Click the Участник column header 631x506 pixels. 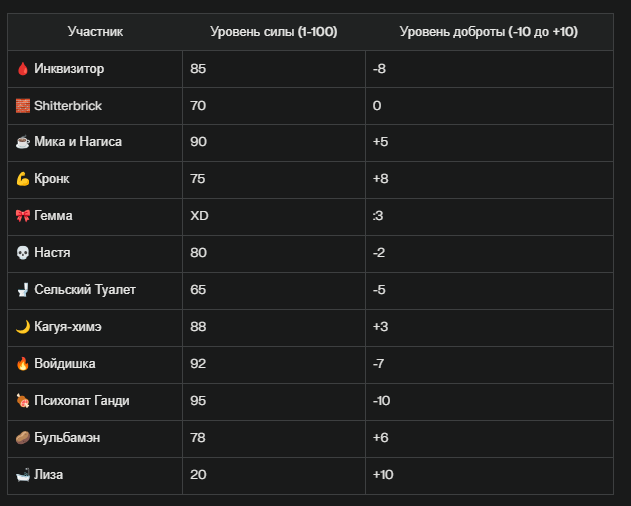click(x=95, y=31)
